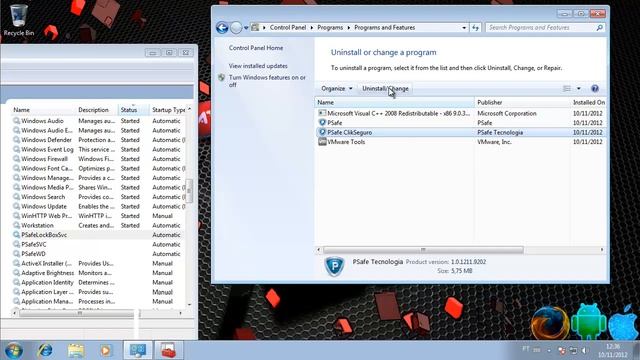Open the Recycle Bin desktop icon
640x360 pixels.
[x=18, y=20]
